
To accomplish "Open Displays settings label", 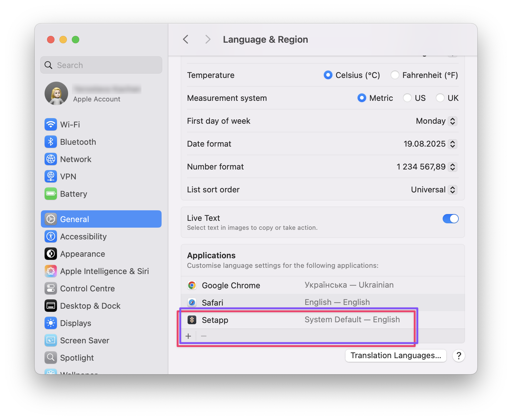I will point(76,323).
